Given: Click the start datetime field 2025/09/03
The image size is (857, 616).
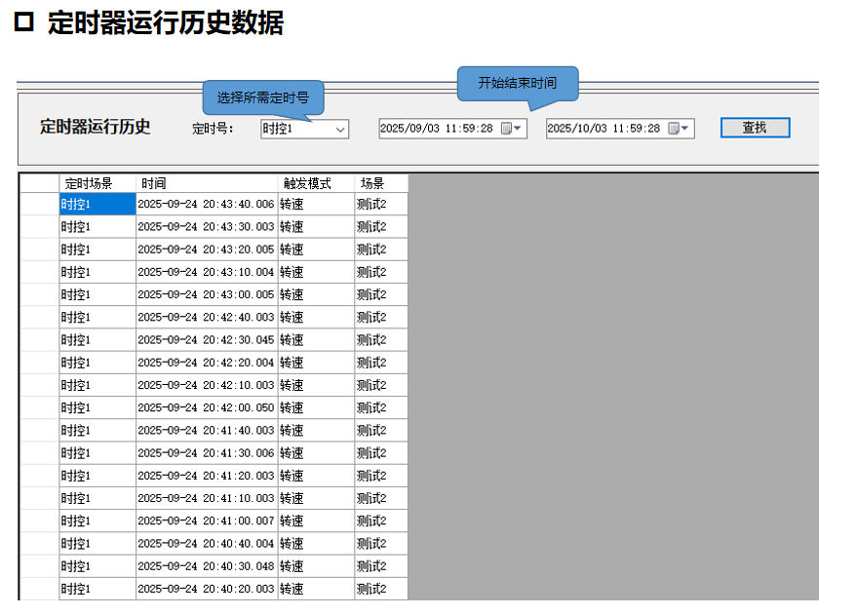Looking at the screenshot, I should tap(439, 129).
